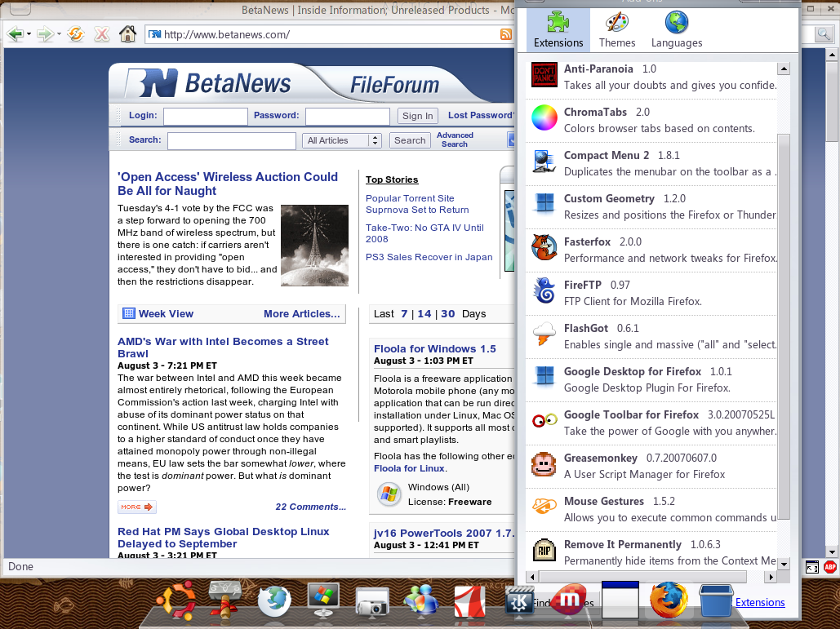Click the BetaNews Search text field
Viewport: 840px width, 629px height.
click(x=232, y=141)
